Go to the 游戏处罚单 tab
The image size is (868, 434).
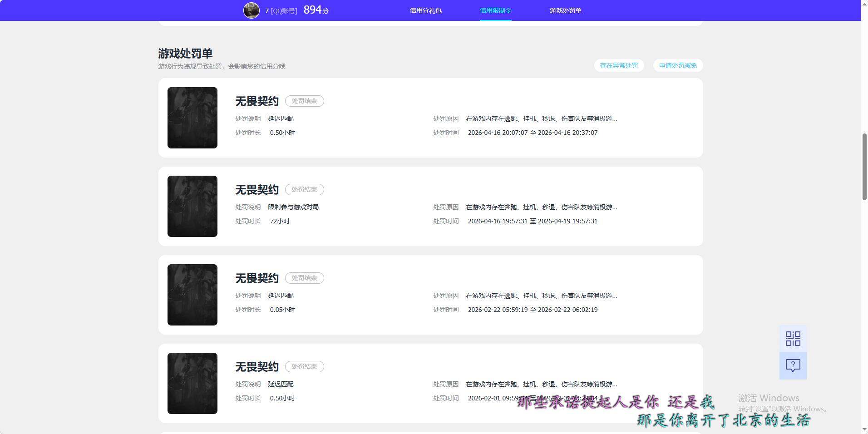tap(565, 10)
